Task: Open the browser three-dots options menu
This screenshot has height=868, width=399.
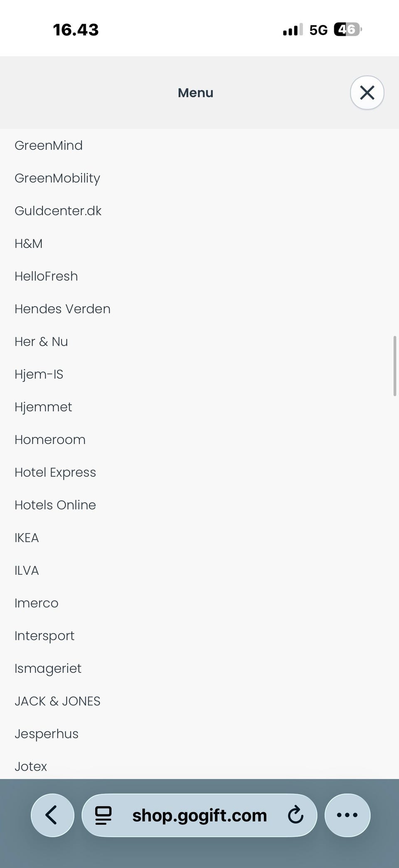Action: pyautogui.click(x=347, y=815)
